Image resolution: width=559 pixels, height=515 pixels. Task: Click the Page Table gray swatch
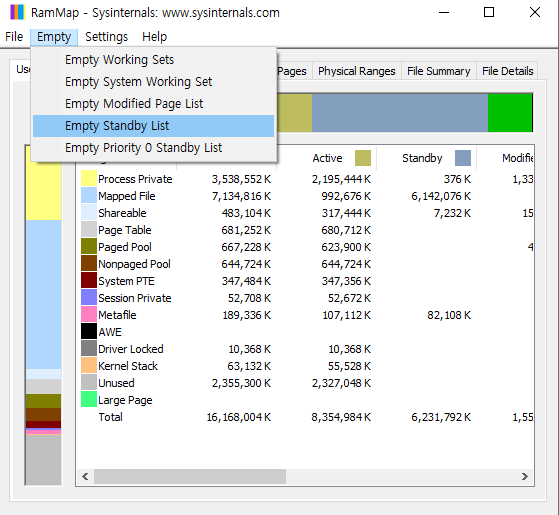coord(89,229)
